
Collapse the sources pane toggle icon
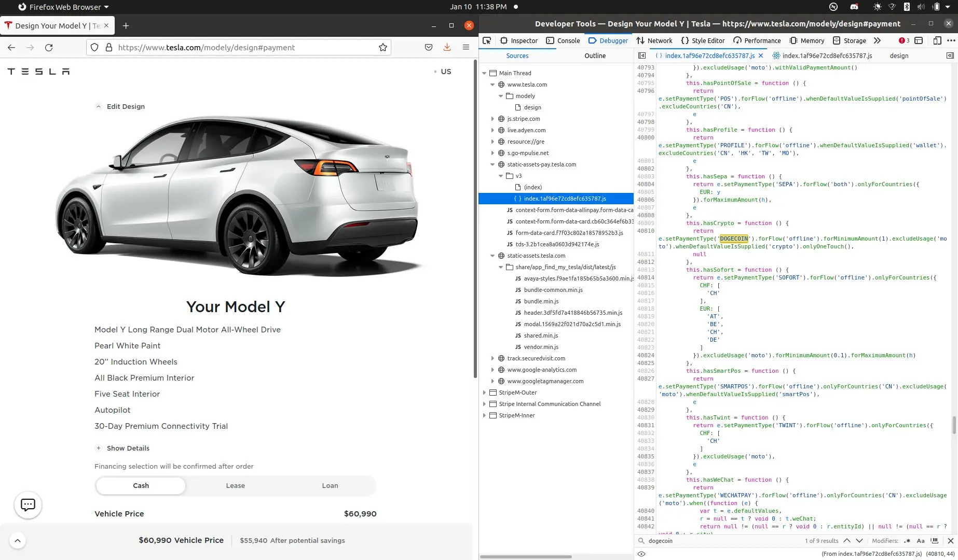[x=642, y=55]
